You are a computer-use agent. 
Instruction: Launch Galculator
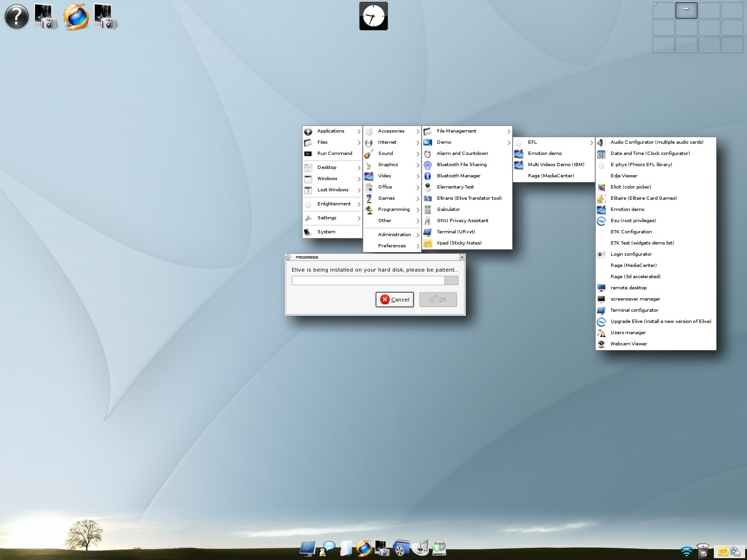coord(467,210)
